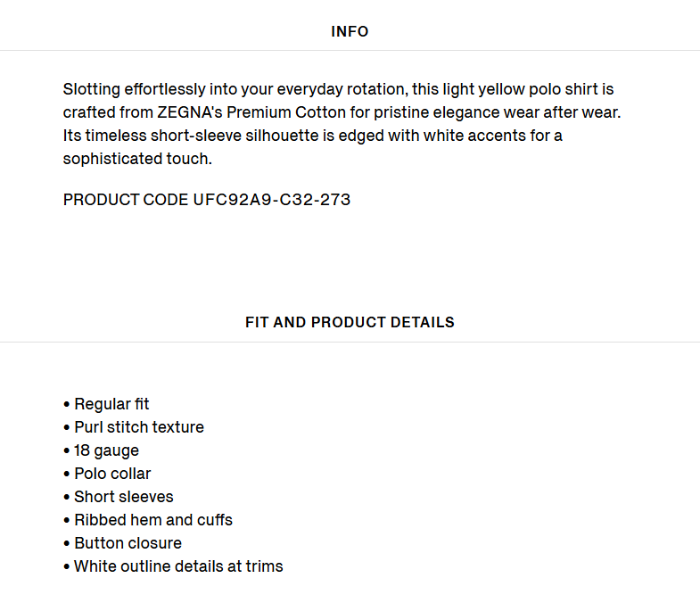Click the divider line under INFO heading
The width and height of the screenshot is (700, 611).
click(350, 51)
